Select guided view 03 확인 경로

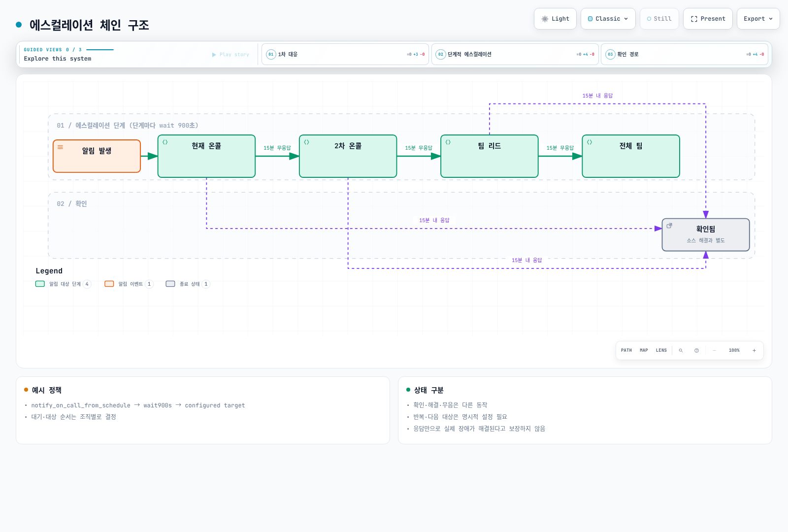(x=685, y=54)
